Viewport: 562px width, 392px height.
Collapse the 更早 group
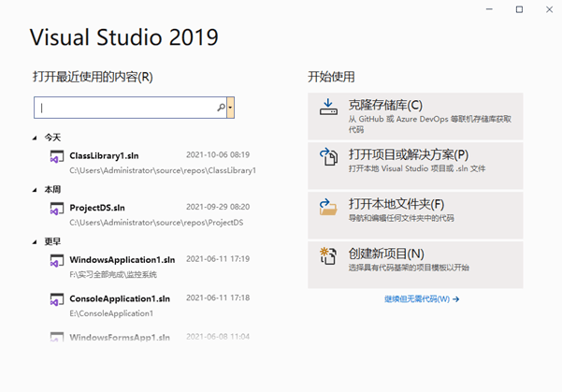(x=35, y=242)
